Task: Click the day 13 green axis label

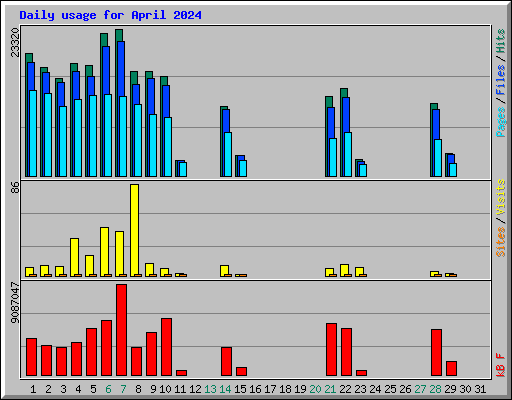Action: point(210,389)
